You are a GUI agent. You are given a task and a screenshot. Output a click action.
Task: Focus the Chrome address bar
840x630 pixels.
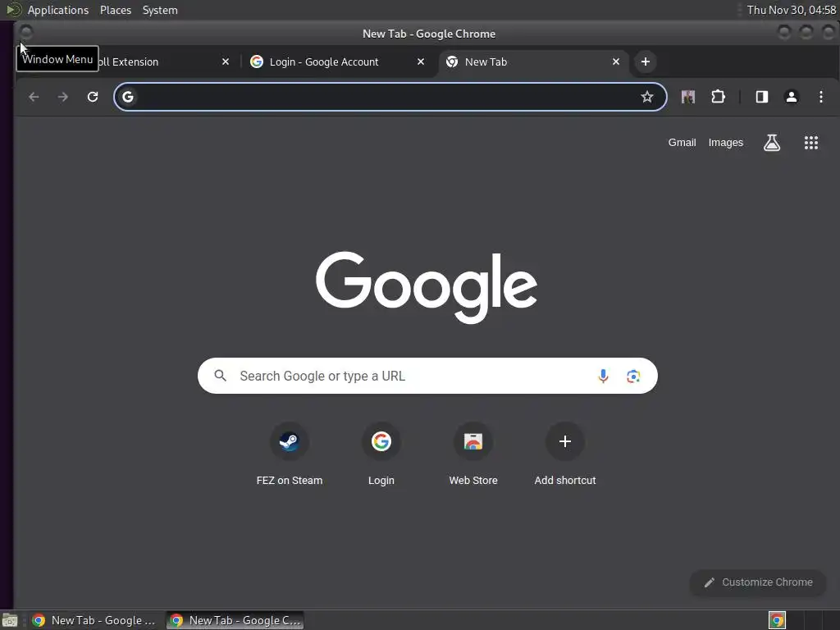point(390,97)
